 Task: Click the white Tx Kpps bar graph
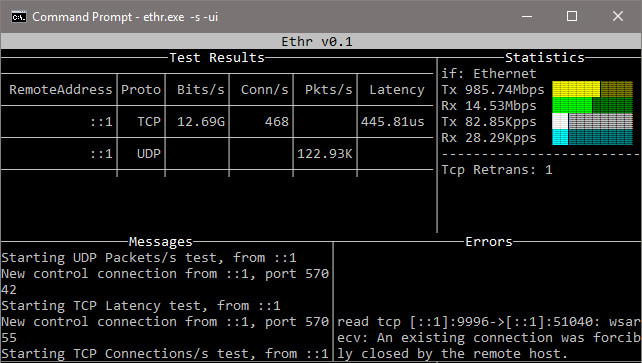tap(592, 122)
